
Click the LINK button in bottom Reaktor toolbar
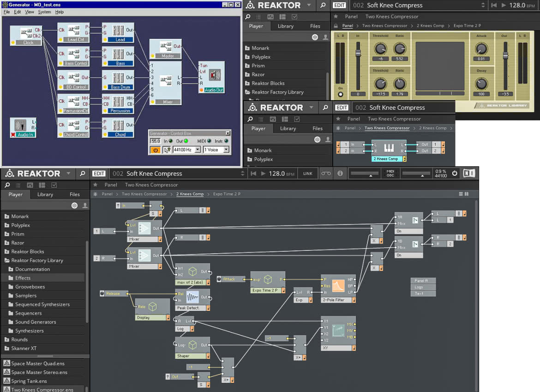(x=308, y=173)
